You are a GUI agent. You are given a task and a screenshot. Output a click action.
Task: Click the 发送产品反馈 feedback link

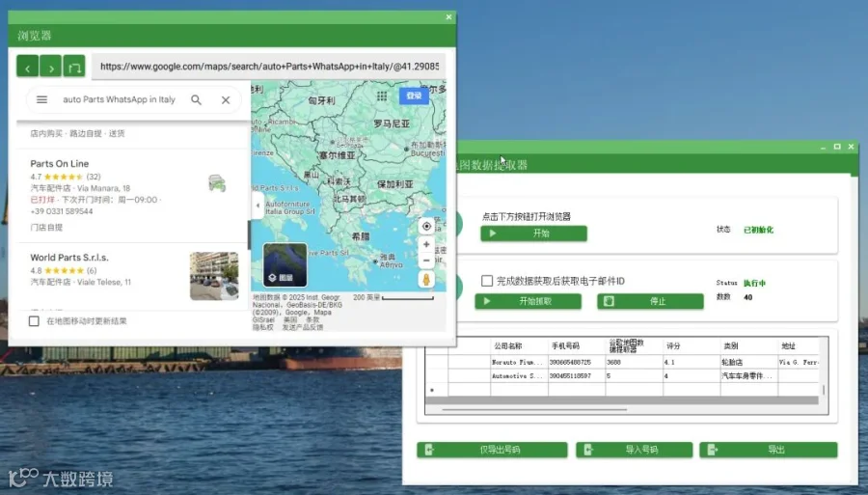point(303,327)
